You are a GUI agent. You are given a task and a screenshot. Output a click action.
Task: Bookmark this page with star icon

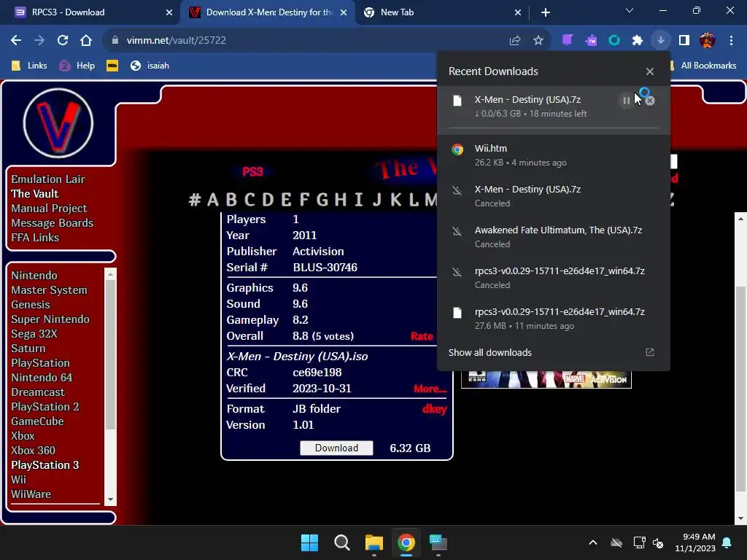tap(538, 41)
